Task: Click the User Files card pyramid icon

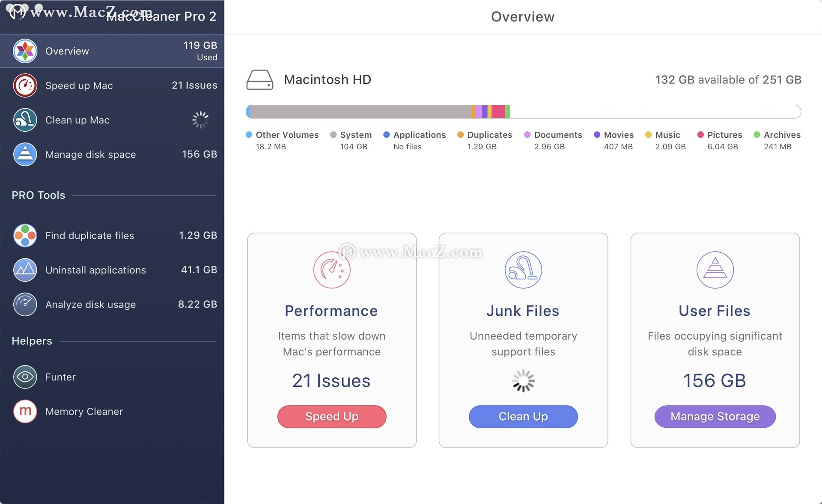Action: tap(715, 270)
